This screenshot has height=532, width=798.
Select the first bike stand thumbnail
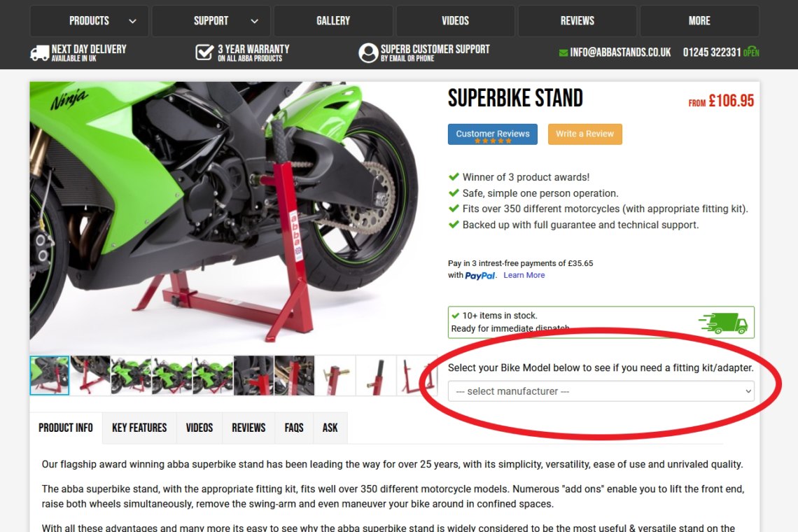point(50,376)
